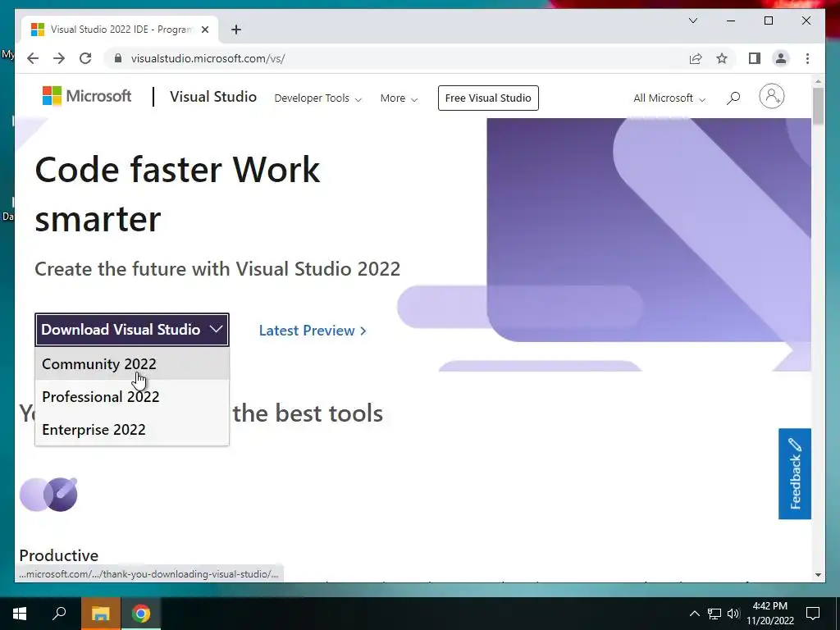840x630 pixels.
Task: Click the Microsoft logo
Action: click(x=87, y=97)
